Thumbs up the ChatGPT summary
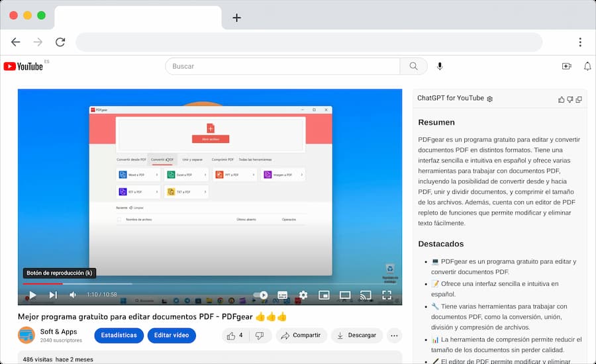 (x=561, y=99)
